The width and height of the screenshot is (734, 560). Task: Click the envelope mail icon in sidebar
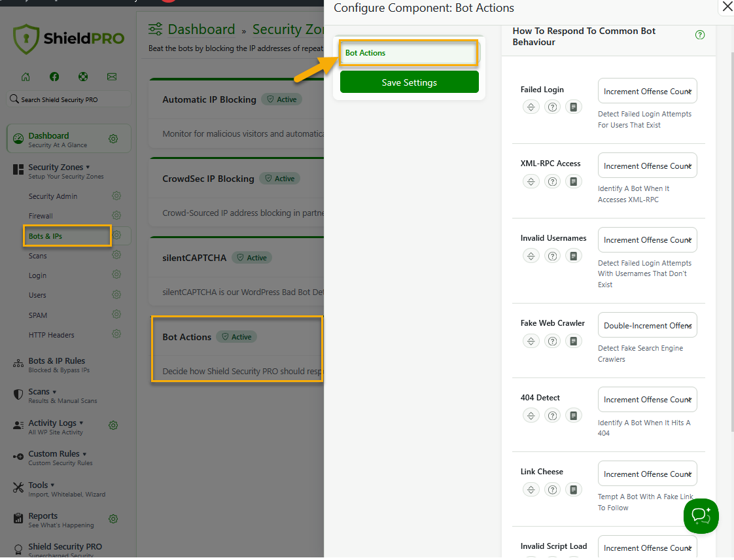coord(111,77)
